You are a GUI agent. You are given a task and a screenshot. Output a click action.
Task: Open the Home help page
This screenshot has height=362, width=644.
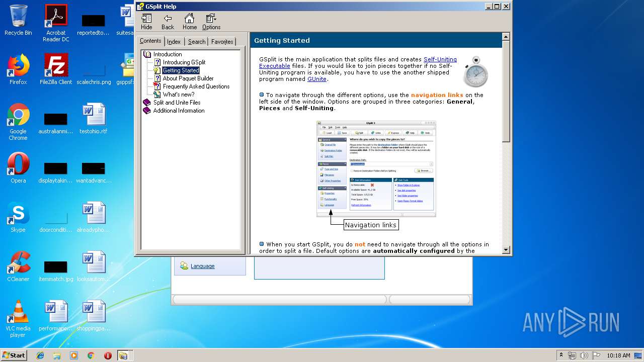(190, 22)
